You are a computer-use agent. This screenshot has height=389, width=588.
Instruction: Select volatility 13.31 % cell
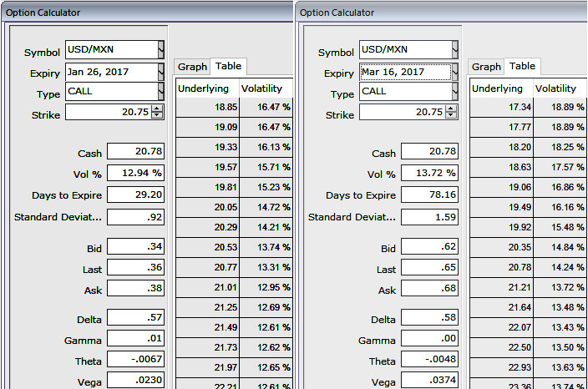pyautogui.click(x=266, y=268)
